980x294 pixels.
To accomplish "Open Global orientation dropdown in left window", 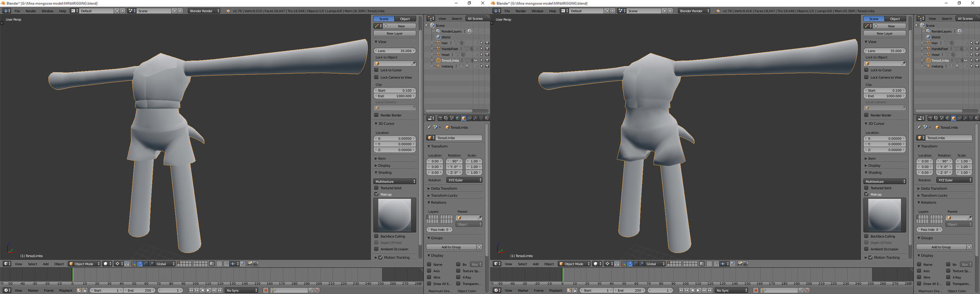I will (x=165, y=264).
